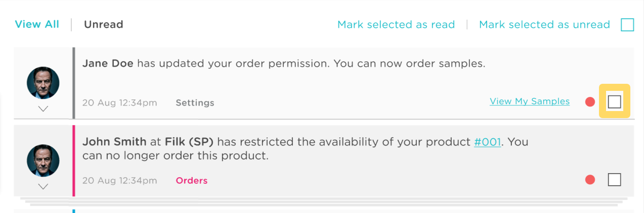Screen dimensions: 644x213
Task: Click Mark selected as read
Action: [x=396, y=25]
